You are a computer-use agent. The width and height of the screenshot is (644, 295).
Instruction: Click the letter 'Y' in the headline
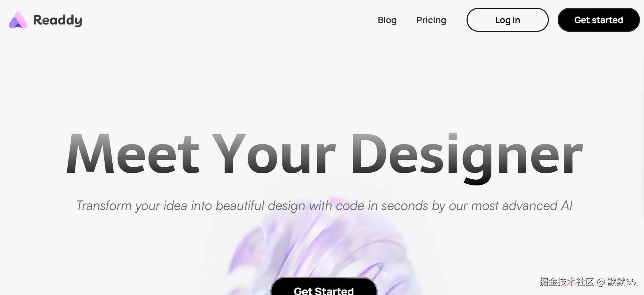point(229,154)
